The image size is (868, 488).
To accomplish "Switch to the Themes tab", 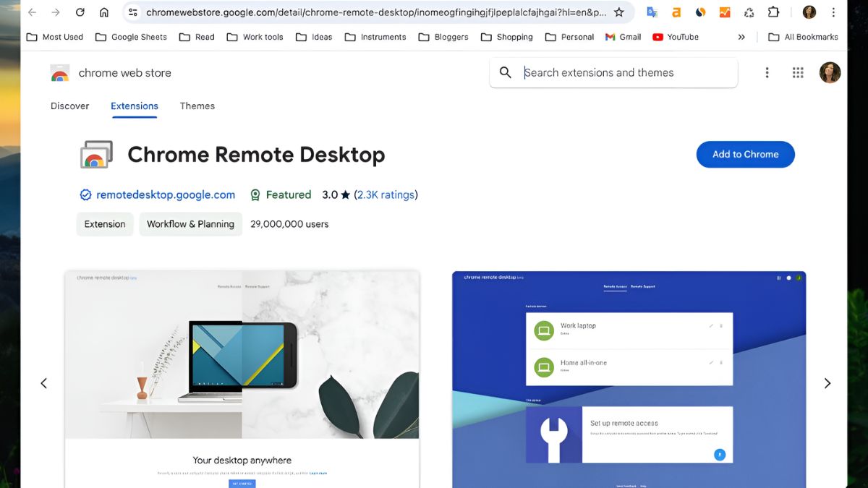I will tap(197, 106).
